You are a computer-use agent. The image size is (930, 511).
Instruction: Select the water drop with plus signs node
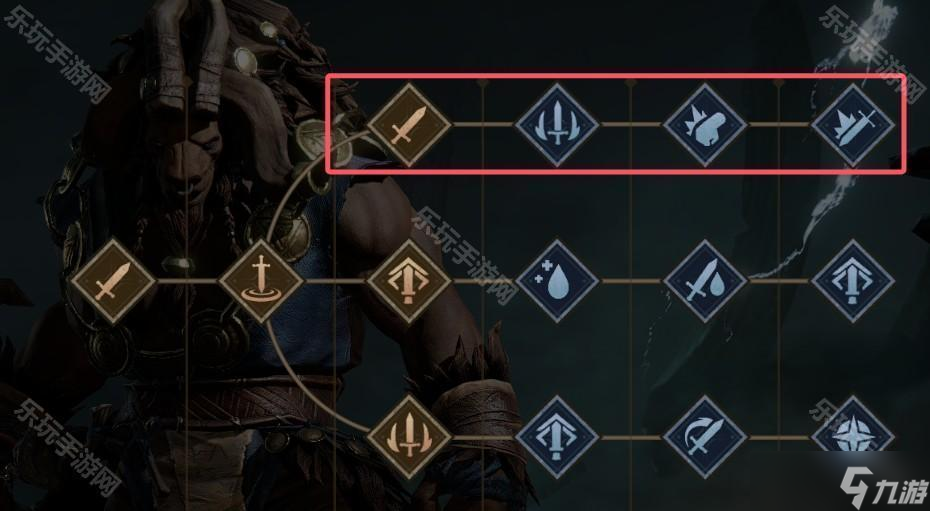pyautogui.click(x=557, y=281)
